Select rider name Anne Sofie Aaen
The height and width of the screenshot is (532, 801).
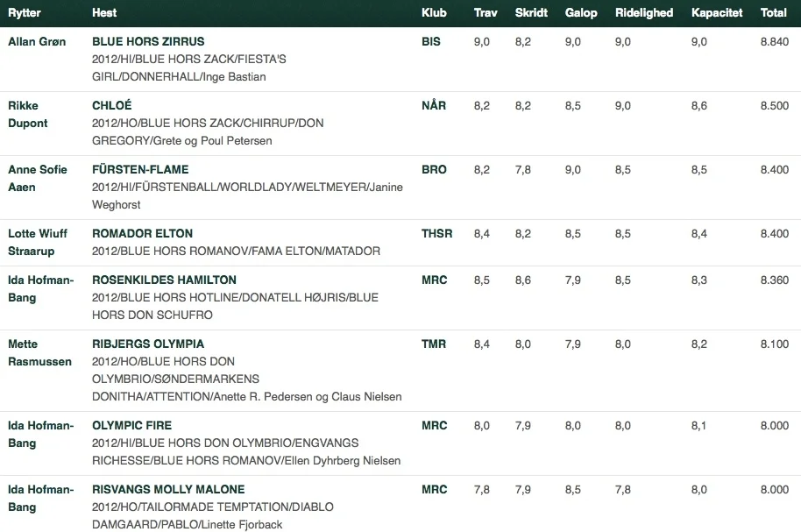[38, 178]
